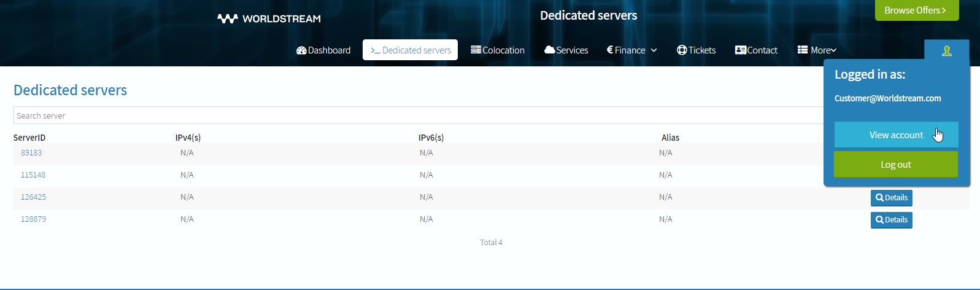The height and width of the screenshot is (290, 980).
Task: Click Browse Offers button
Action: tap(917, 10)
